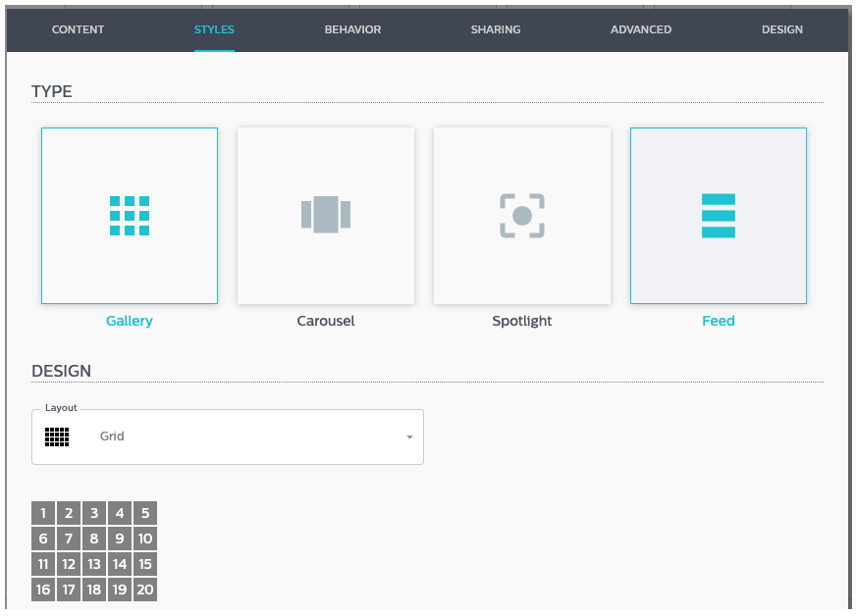This screenshot has height=616, width=857.
Task: Click the Gallery label
Action: coord(130,321)
